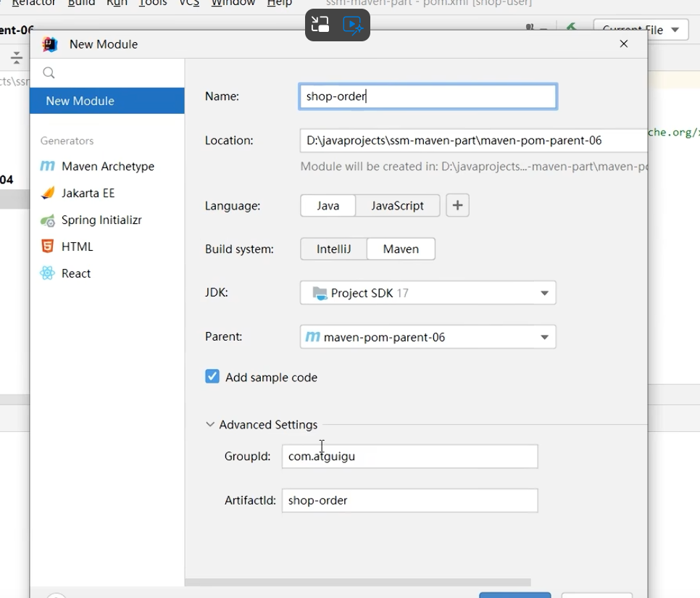The image size is (700, 598).
Task: Set build system to IntelliJ
Action: click(333, 249)
